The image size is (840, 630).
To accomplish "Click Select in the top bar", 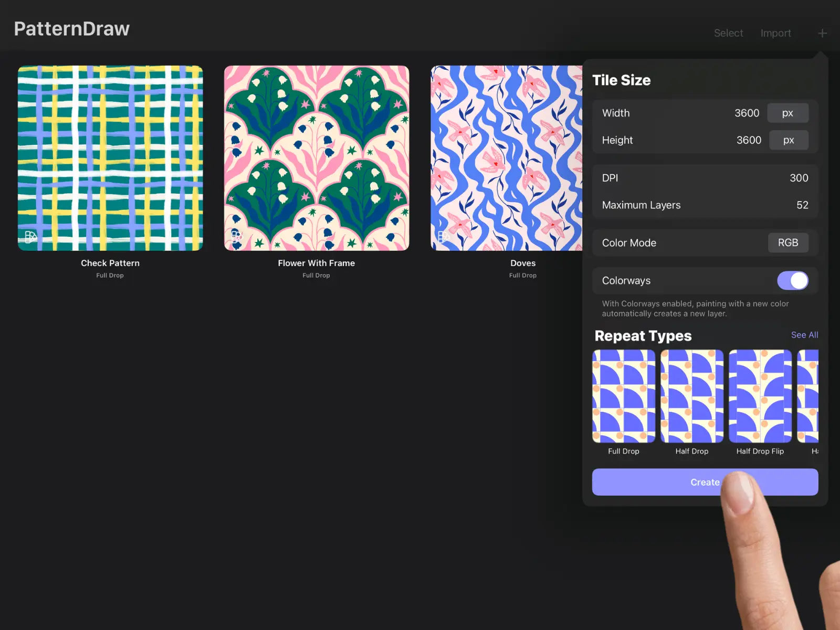I will [728, 33].
